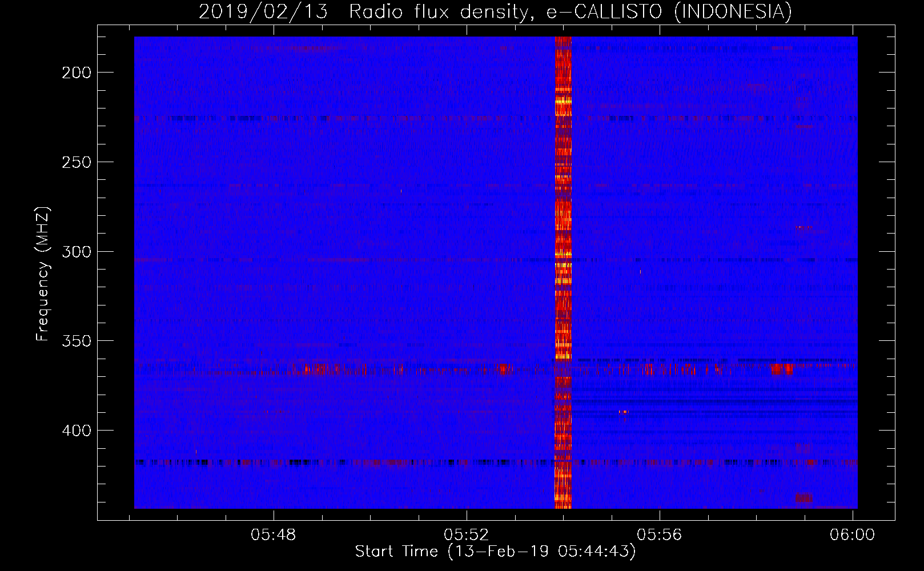Click the plot title "2019/02/13 Radio flux density, e-CALLISTO (INDONESIA)"
The image size is (924, 571).
pos(495,11)
